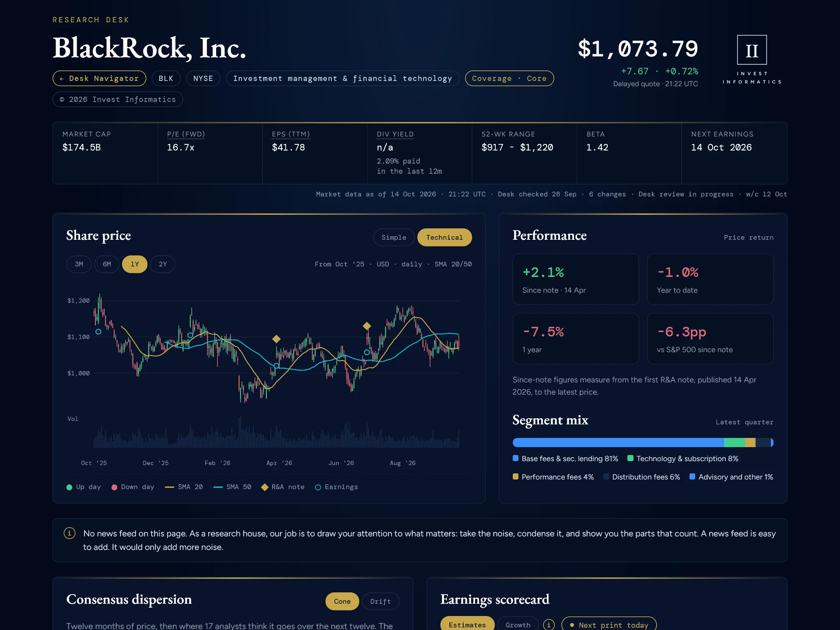The height and width of the screenshot is (630, 840).
Task: Click the Base fees blue swatch
Action: 515,458
